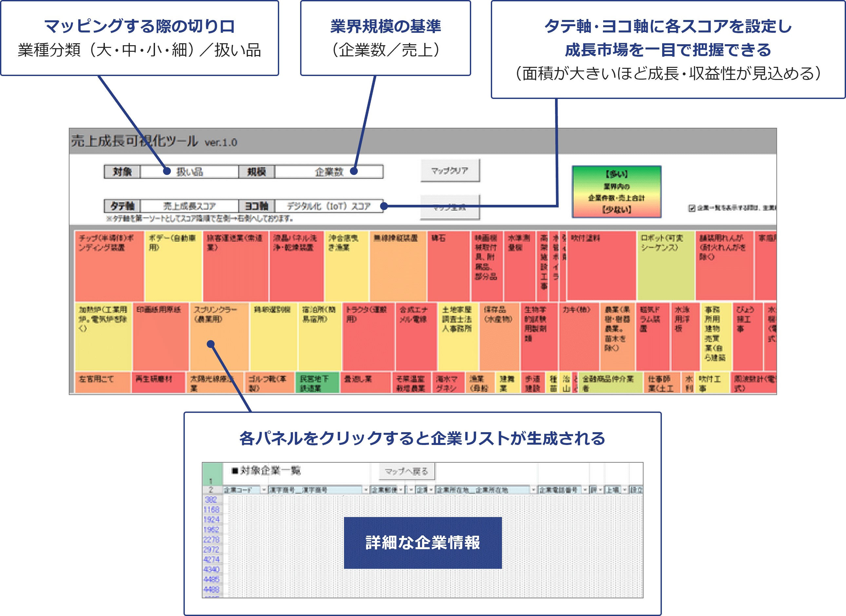Open the 規模 企業数 selection field
This screenshot has width=846, height=616.
coord(329,172)
